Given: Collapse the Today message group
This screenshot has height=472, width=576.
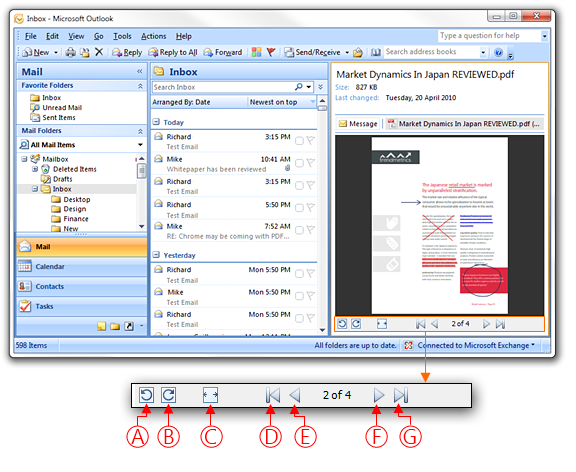Looking at the screenshot, I should pos(156,122).
